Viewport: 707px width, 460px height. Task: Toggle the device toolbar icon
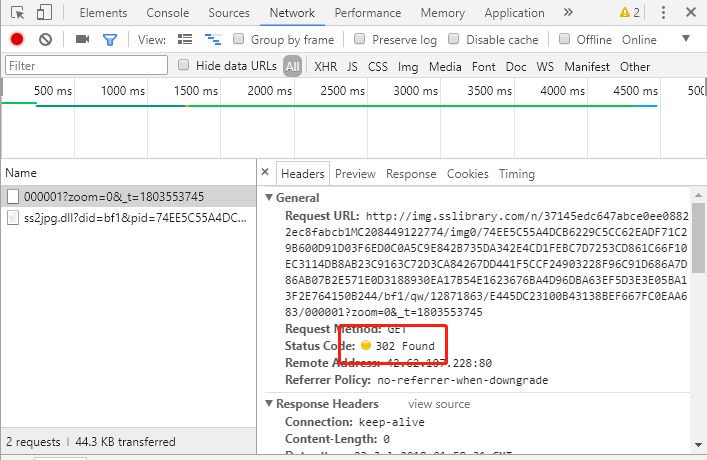coord(45,13)
